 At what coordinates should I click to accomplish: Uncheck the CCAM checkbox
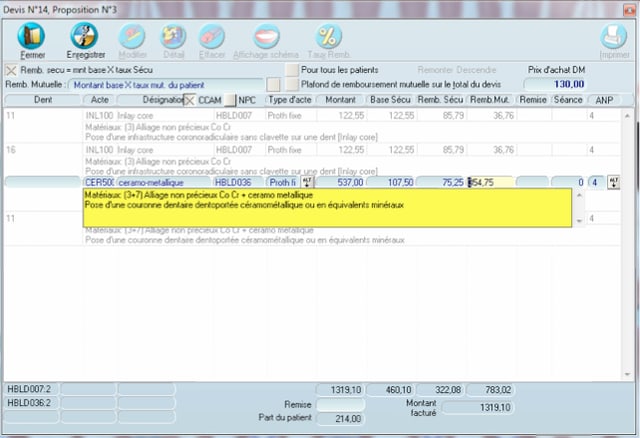tap(189, 100)
